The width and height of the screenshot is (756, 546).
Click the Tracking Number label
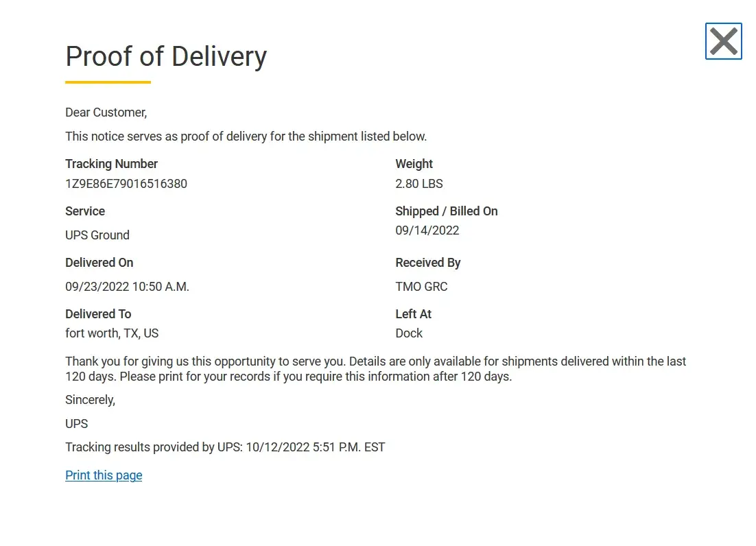click(111, 164)
